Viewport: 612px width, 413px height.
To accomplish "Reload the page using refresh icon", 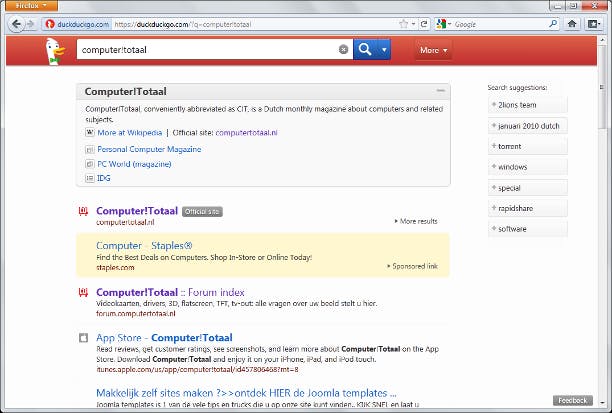I will 424,24.
